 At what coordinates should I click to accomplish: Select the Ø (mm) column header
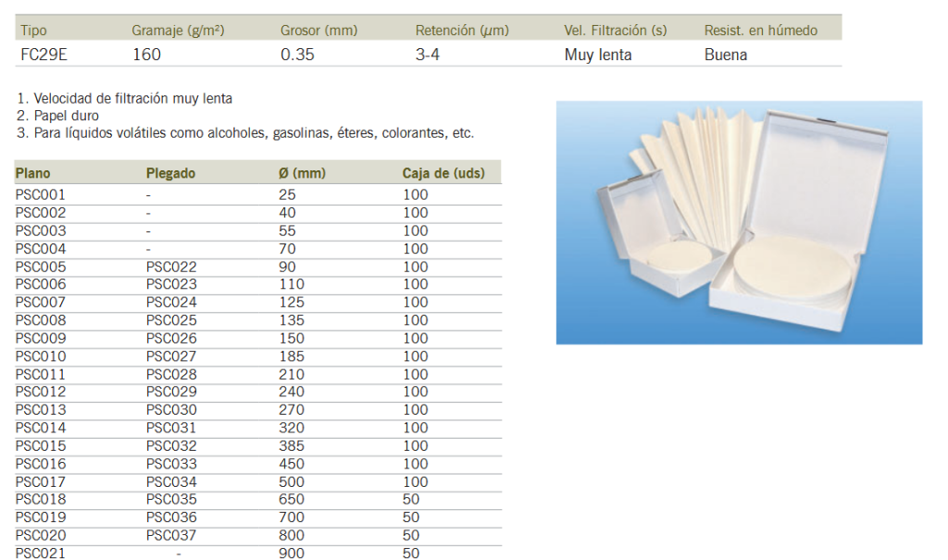pos(302,173)
